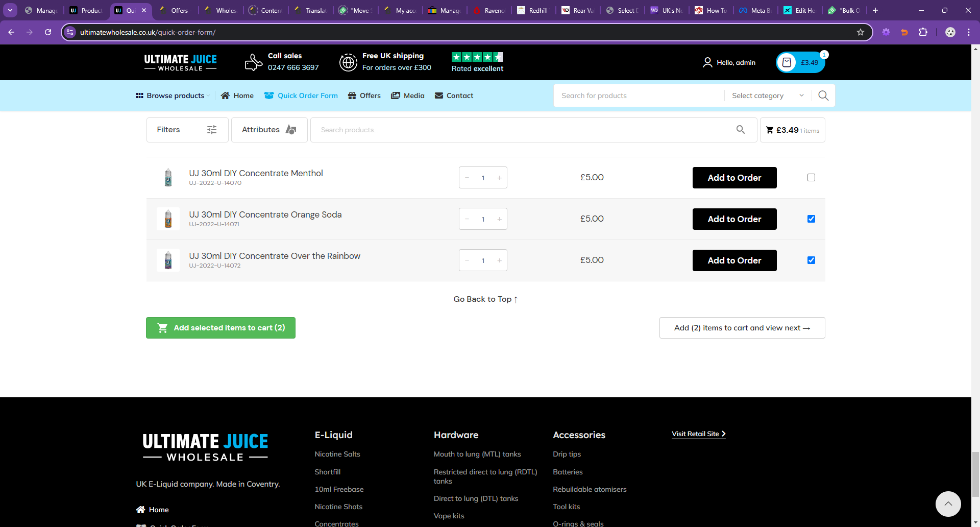Click the Attributes shapes icon

pyautogui.click(x=291, y=130)
